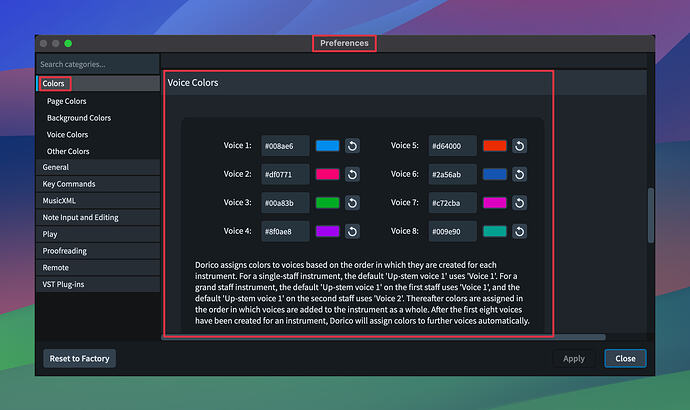Open the Key Commands category

coord(98,184)
